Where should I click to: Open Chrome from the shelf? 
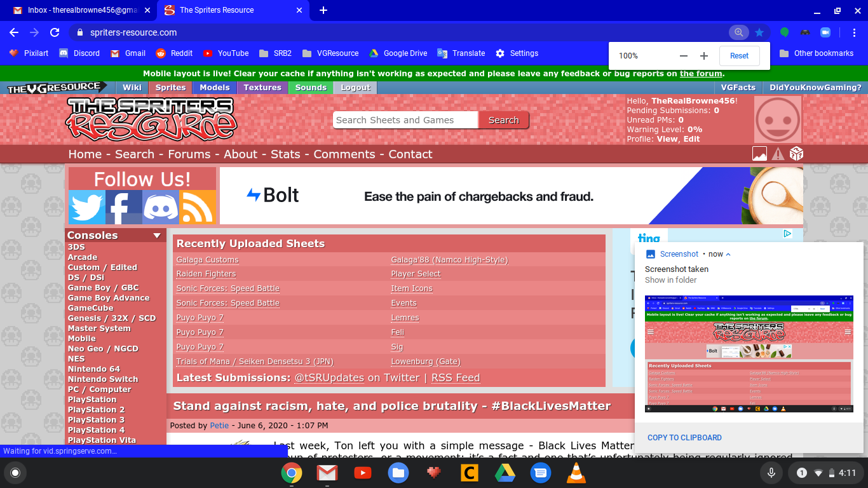292,473
